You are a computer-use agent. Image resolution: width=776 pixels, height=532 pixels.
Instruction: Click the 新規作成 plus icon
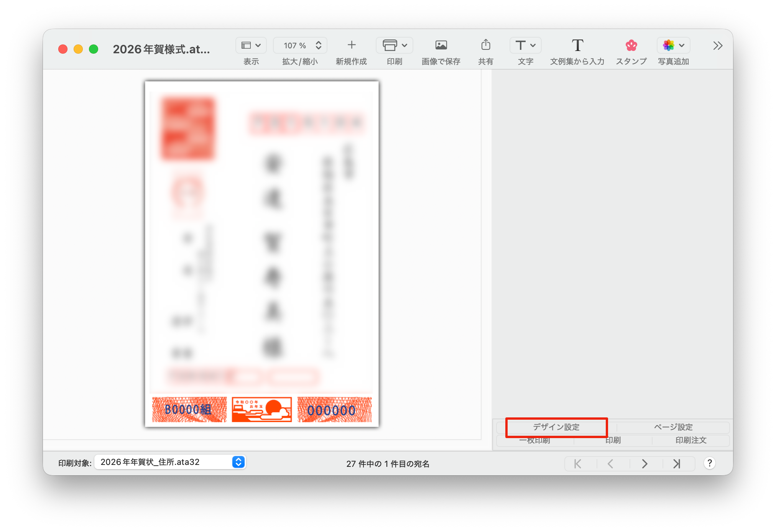pos(351,45)
